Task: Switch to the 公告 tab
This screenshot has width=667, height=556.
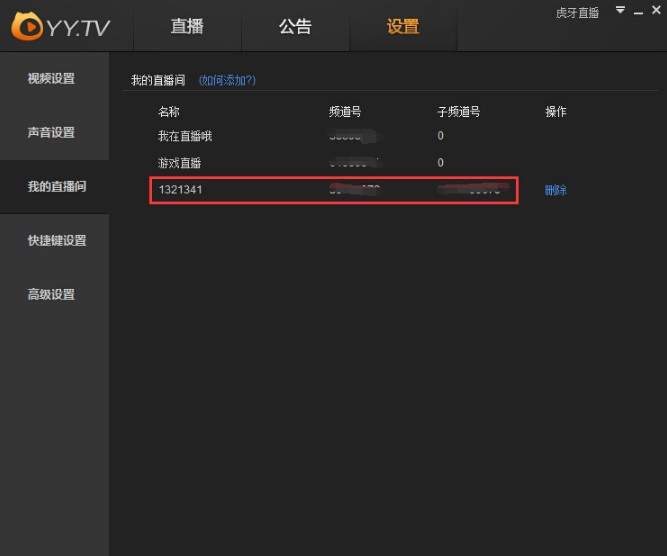Action: click(x=295, y=26)
